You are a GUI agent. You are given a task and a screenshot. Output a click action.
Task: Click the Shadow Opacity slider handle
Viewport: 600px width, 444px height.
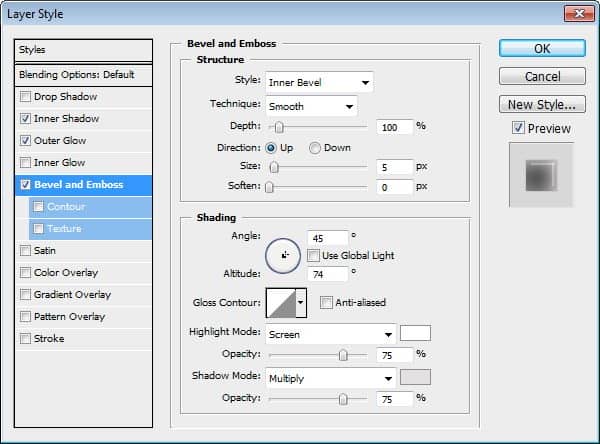click(x=343, y=399)
